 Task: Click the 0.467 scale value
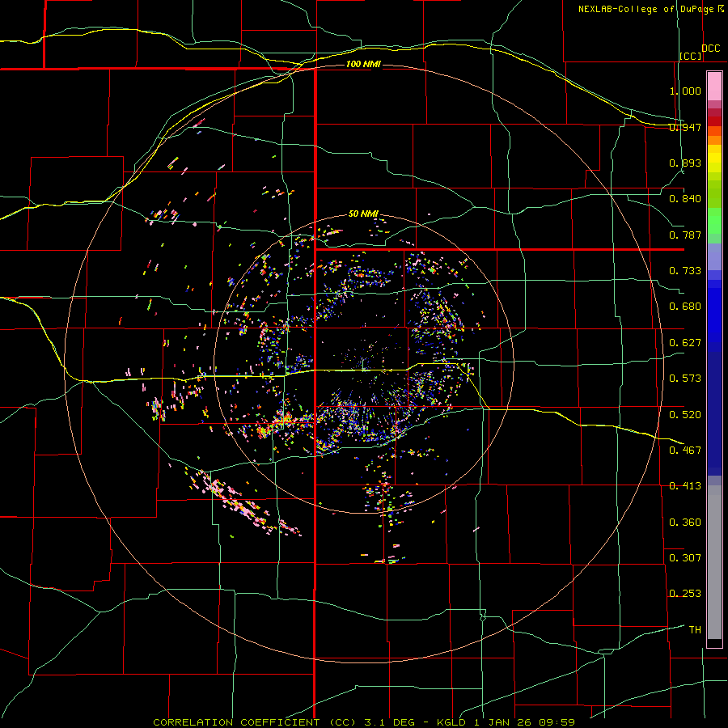pyautogui.click(x=685, y=451)
